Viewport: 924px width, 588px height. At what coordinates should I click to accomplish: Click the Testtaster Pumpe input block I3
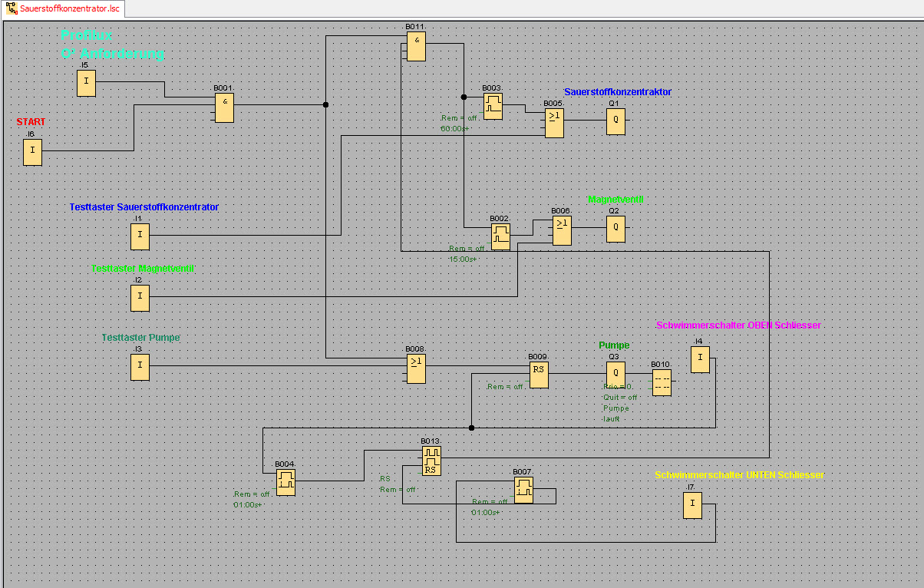tap(140, 367)
